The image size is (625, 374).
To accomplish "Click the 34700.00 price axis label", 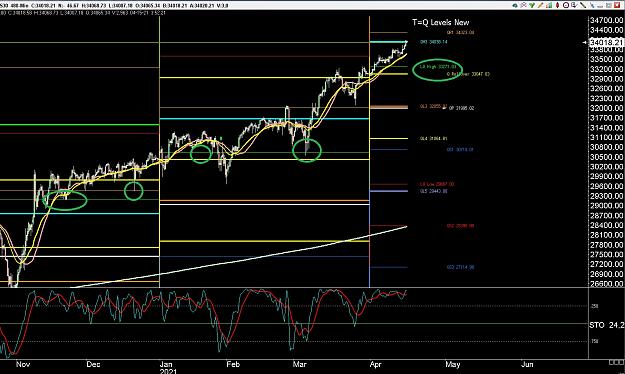I will 607,20.
